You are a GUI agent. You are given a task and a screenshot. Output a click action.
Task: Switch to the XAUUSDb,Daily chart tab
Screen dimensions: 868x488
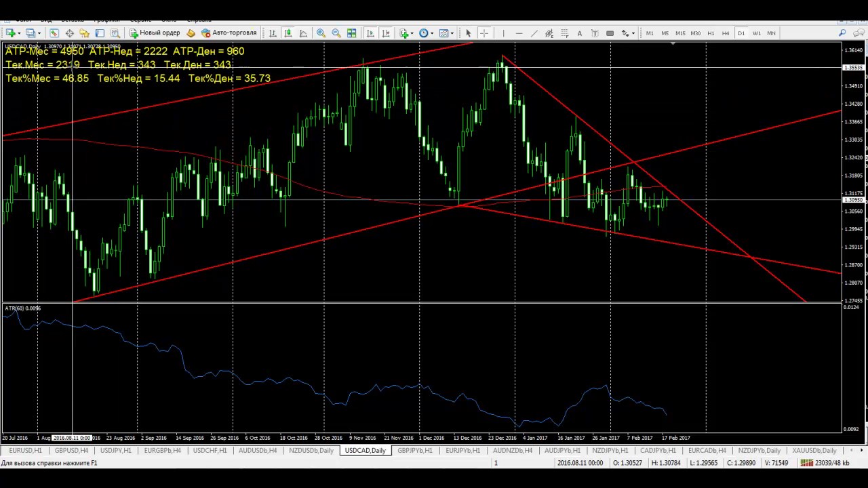[814, 450]
